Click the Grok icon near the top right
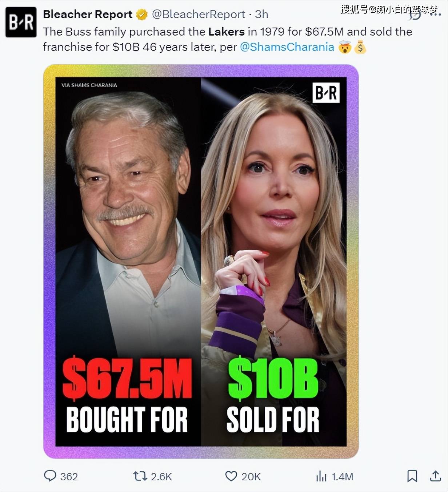448x492 pixels. [x=415, y=15]
